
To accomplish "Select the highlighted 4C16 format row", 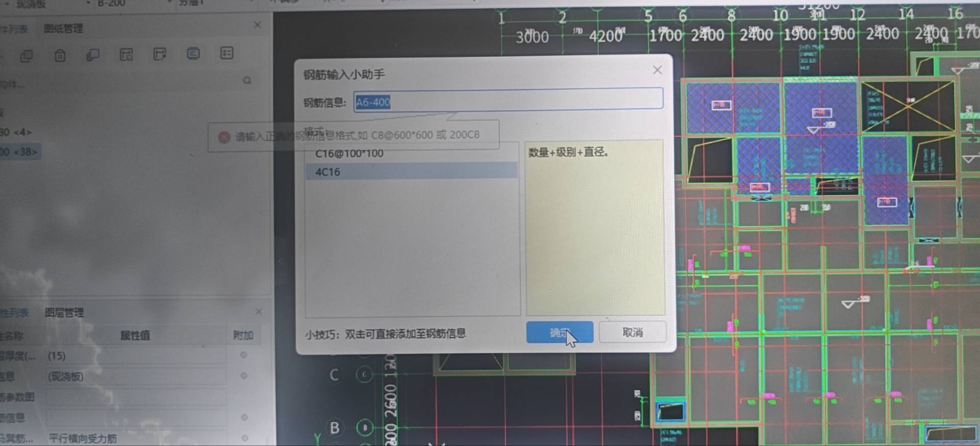I will (411, 172).
